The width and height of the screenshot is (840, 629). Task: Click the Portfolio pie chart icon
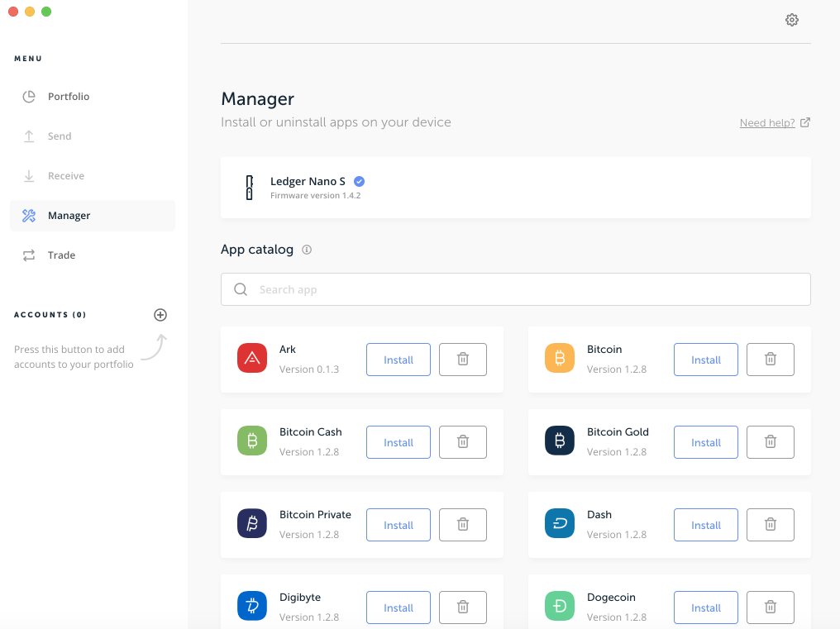[29, 97]
